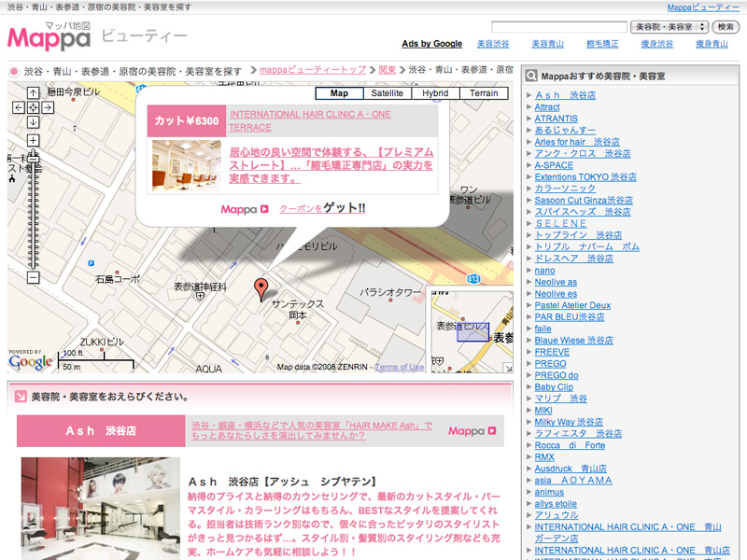The width and height of the screenshot is (747, 560).
Task: Click the Google logo on map
Action: click(x=30, y=362)
